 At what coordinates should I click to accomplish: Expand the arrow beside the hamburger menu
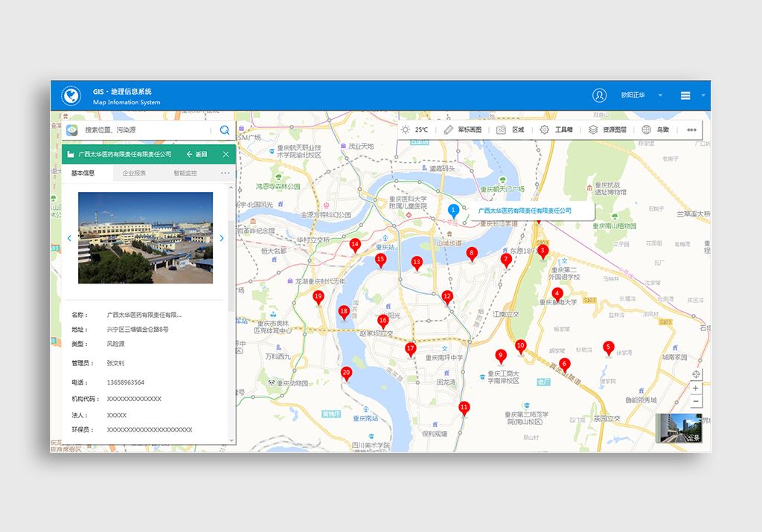[703, 95]
